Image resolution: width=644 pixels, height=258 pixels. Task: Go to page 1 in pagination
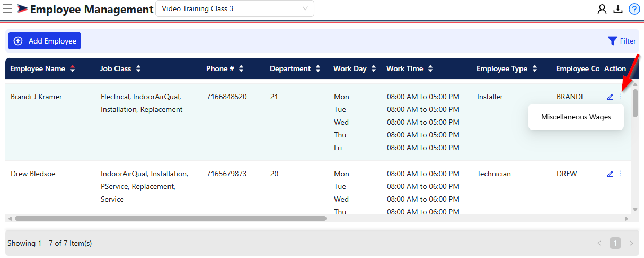click(615, 243)
